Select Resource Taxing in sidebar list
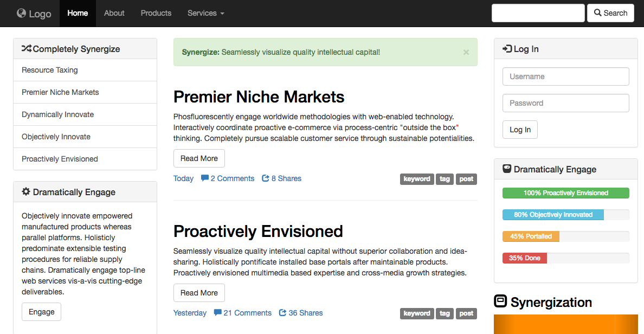644x334 pixels. [x=50, y=70]
